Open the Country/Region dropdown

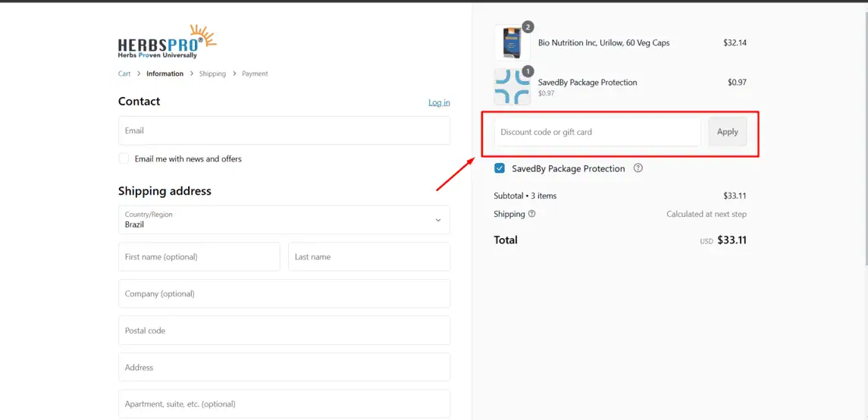point(284,220)
